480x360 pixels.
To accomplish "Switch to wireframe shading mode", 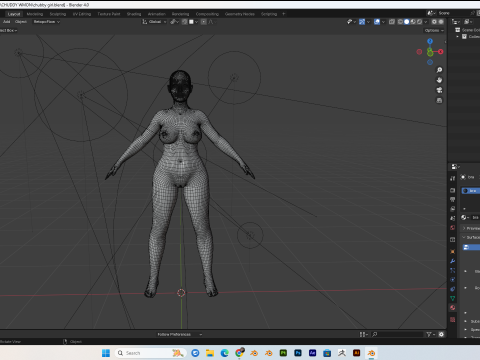I will tap(400, 22).
